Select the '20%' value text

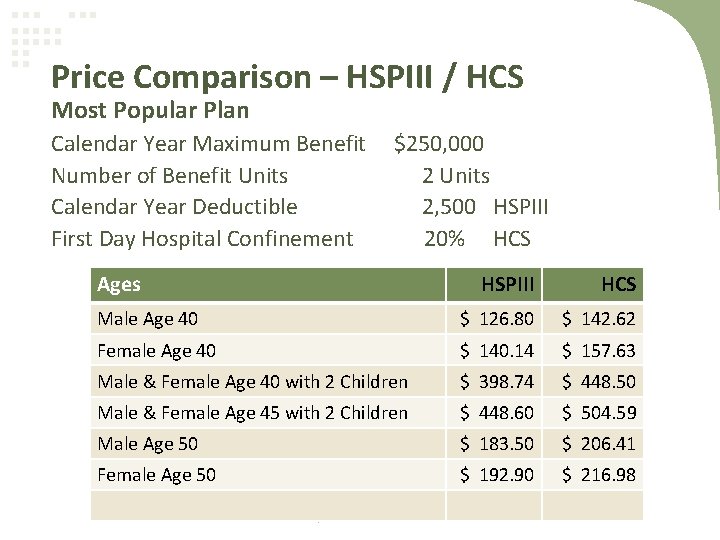click(444, 238)
